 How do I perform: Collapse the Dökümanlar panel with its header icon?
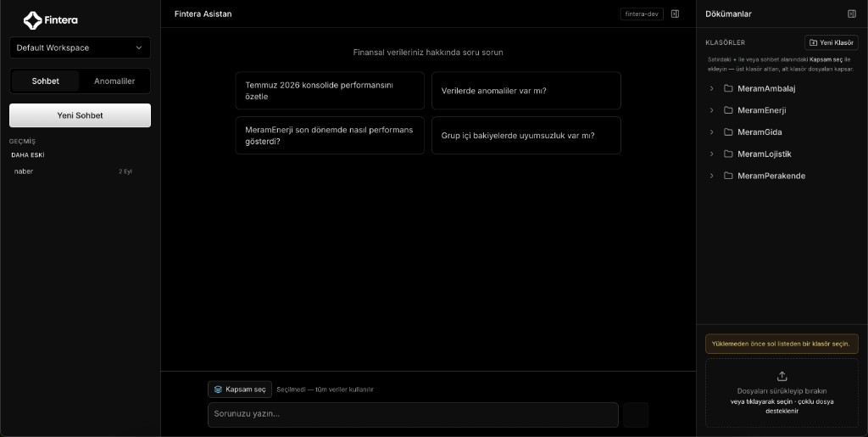[x=852, y=14]
